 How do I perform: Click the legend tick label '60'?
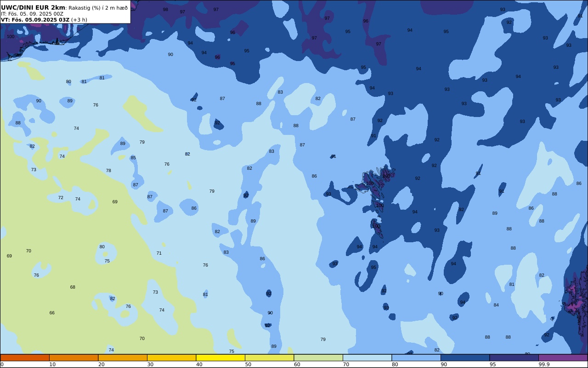click(x=297, y=364)
